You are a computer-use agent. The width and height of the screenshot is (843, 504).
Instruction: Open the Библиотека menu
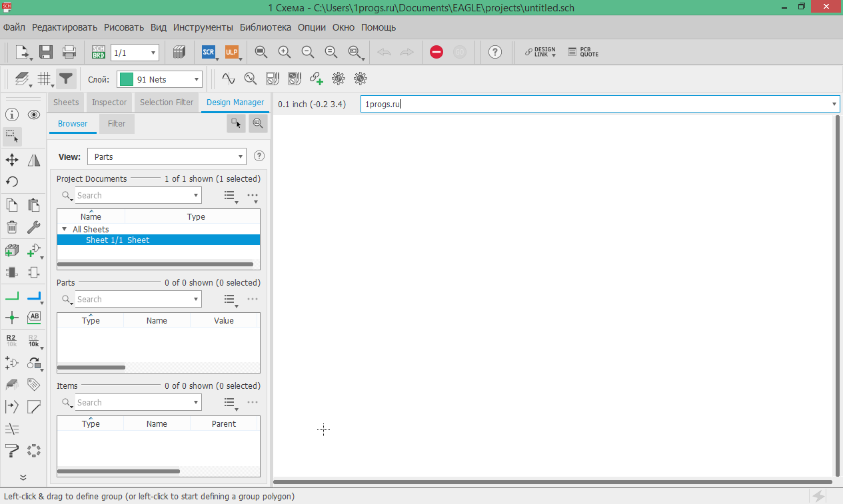[265, 27]
